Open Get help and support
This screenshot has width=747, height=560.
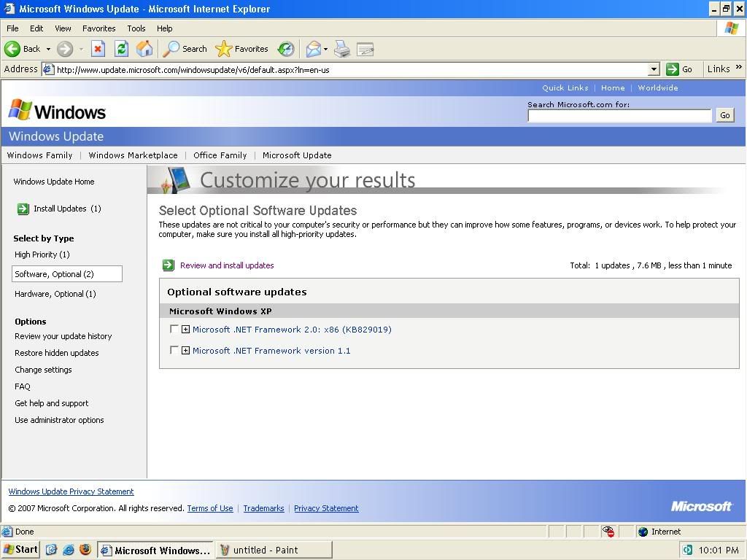[x=52, y=403]
